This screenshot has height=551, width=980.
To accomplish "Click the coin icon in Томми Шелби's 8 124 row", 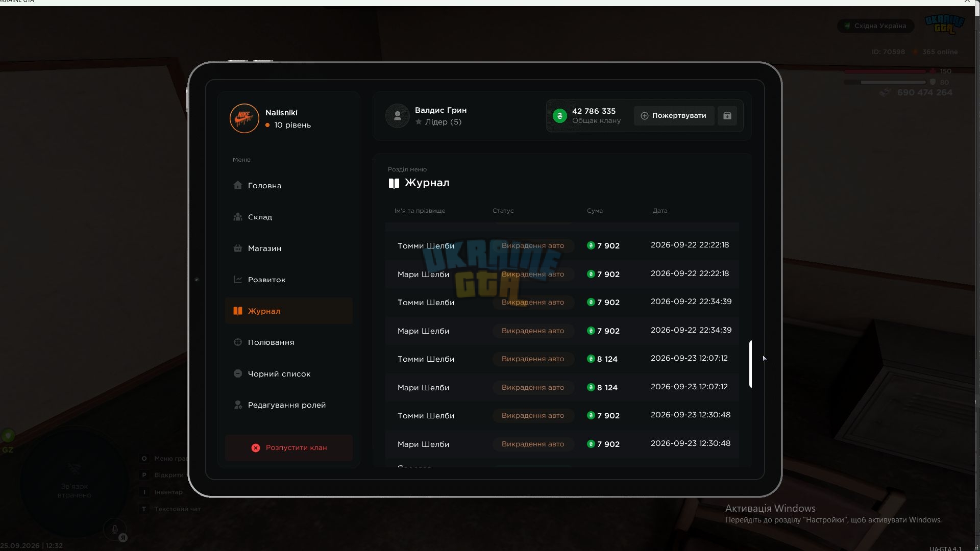I will click(591, 359).
